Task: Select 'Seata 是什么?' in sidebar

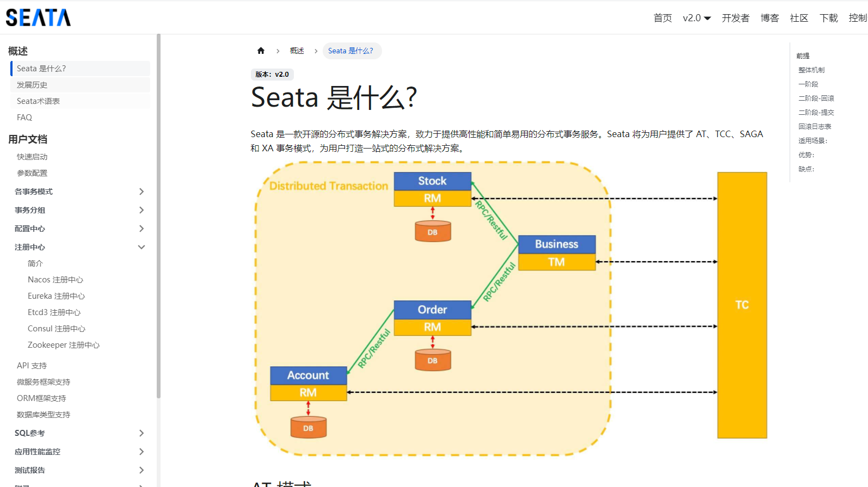Action: [x=80, y=69]
